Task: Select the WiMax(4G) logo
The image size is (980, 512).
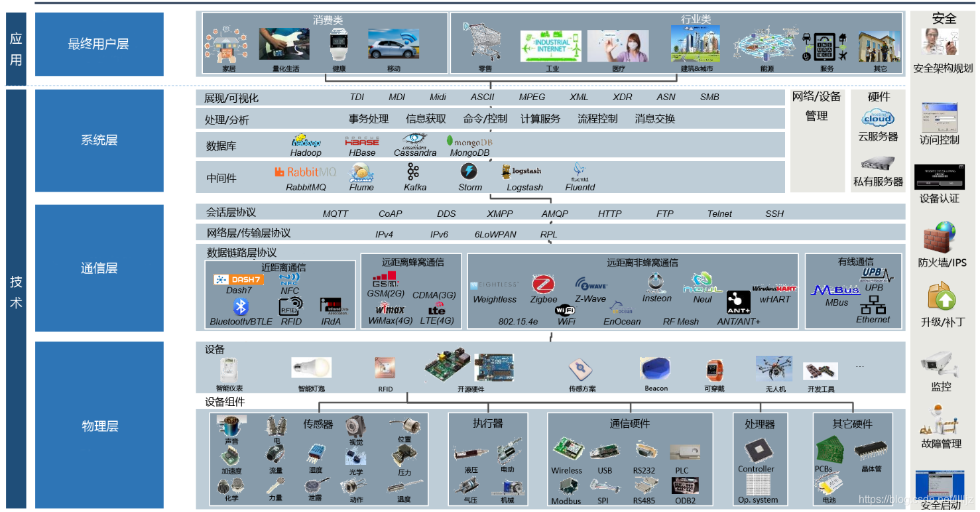Action: pos(390,308)
